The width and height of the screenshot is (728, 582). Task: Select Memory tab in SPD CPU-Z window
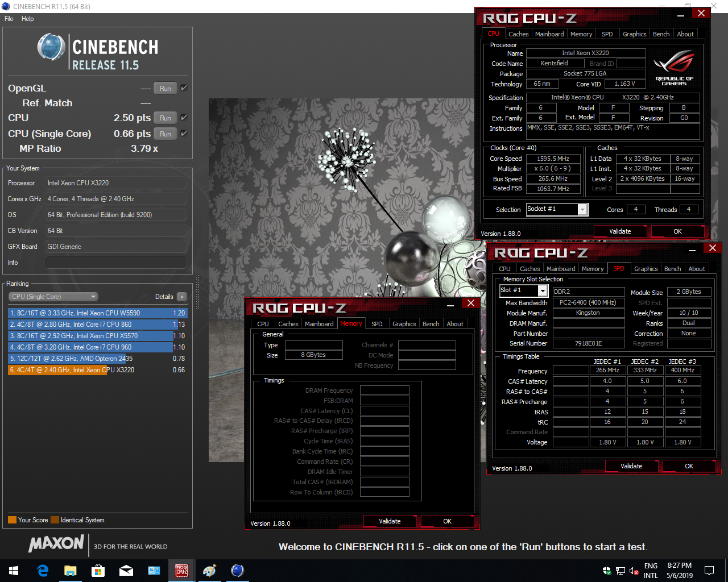(593, 269)
